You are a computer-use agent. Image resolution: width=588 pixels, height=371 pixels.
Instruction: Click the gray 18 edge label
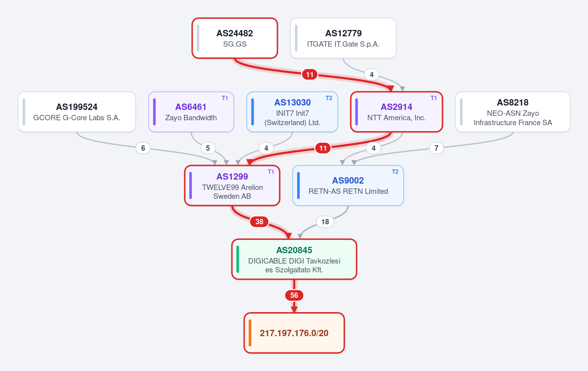click(x=325, y=222)
